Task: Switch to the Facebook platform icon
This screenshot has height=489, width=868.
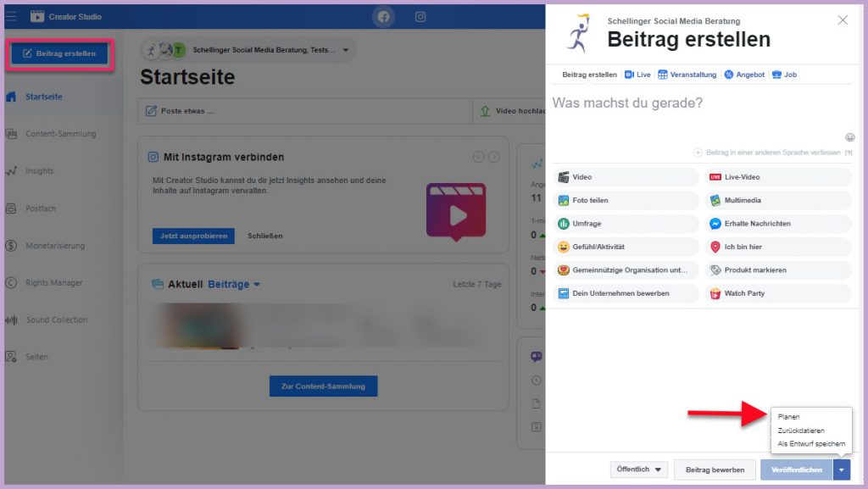Action: point(383,17)
